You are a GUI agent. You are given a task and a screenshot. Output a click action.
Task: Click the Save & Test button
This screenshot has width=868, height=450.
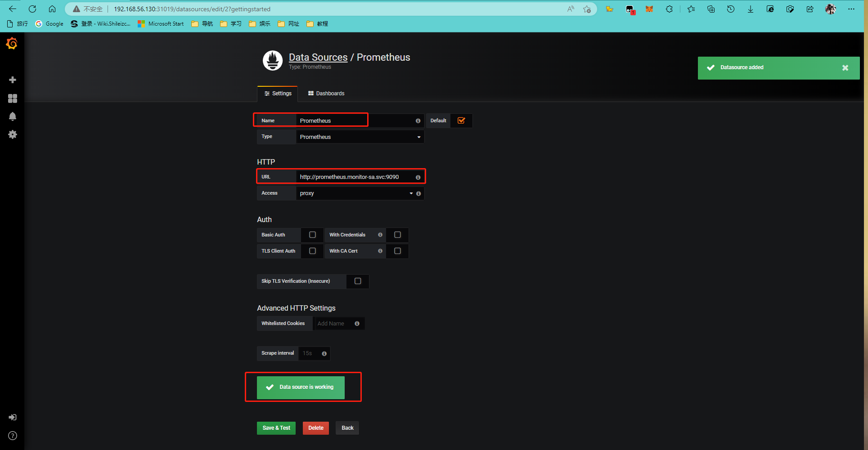click(x=276, y=428)
